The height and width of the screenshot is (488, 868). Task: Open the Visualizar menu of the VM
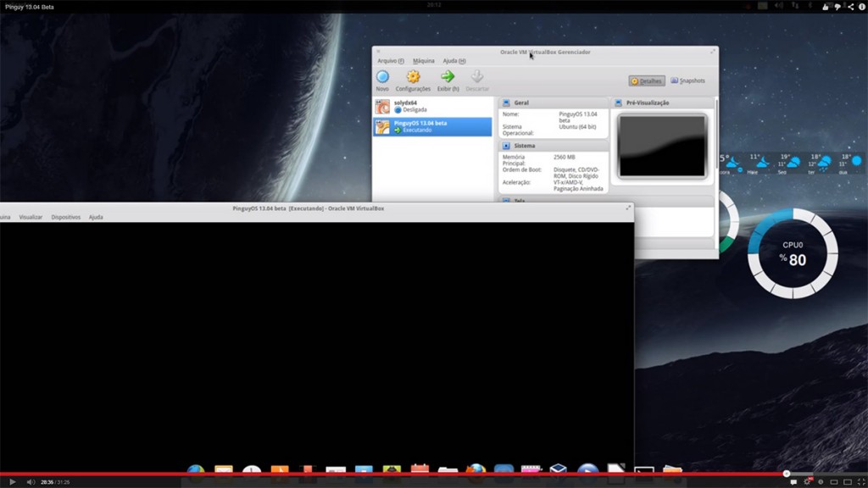tap(31, 217)
